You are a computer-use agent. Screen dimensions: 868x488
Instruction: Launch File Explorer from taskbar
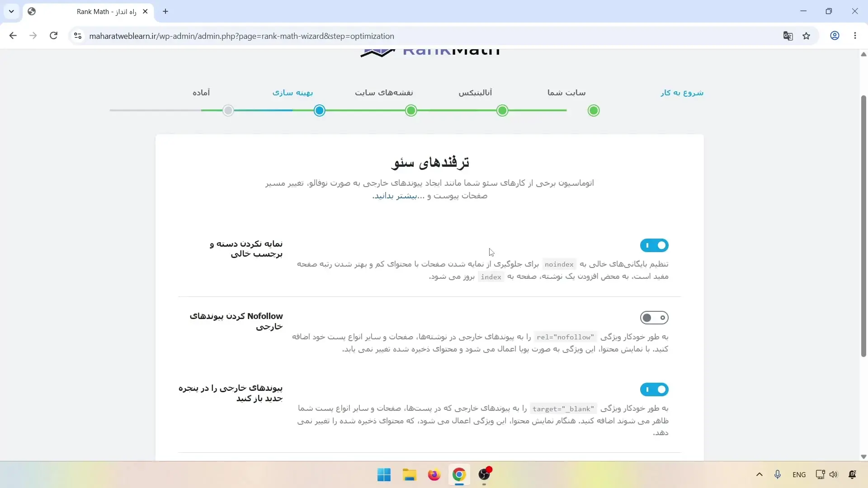pos(410,475)
